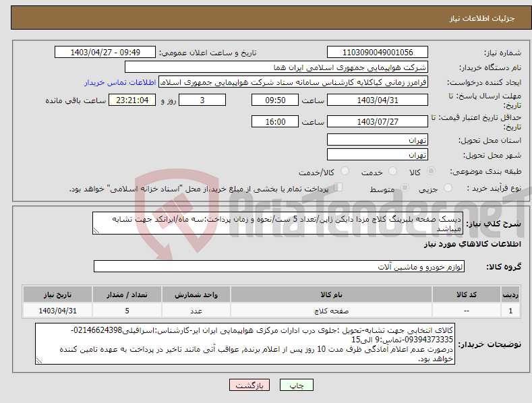This screenshot has width=532, height=403.
Task: Click the general need description textarea
Action: pos(278,223)
